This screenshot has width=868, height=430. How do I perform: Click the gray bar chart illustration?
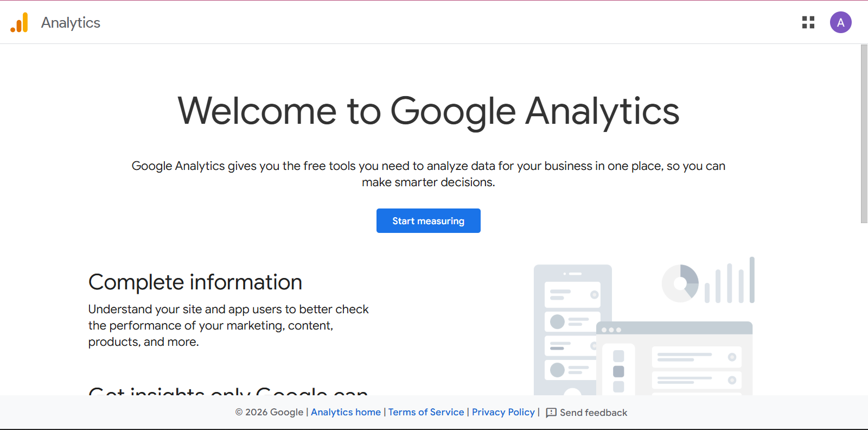pyautogui.click(x=730, y=280)
